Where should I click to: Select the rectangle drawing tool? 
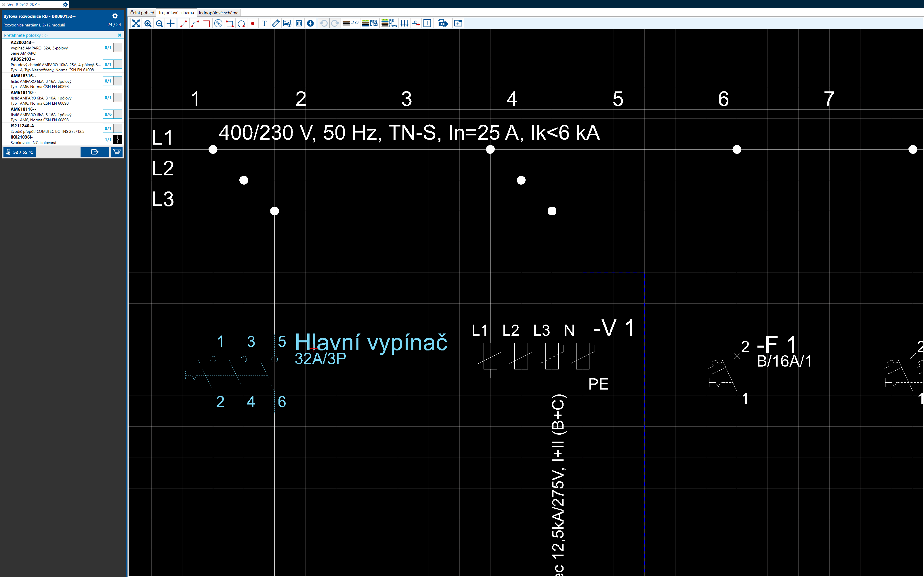230,24
